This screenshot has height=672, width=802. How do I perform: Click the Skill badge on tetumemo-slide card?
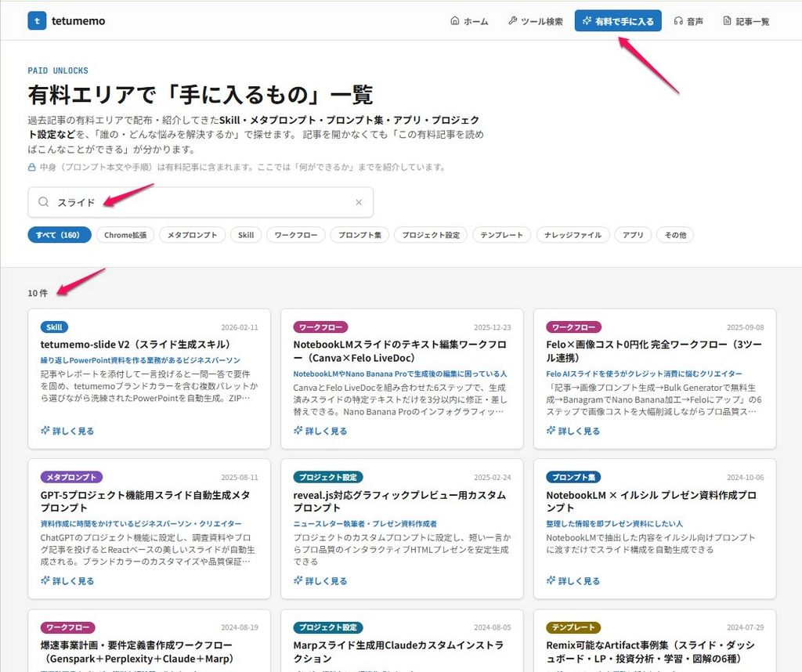click(54, 327)
